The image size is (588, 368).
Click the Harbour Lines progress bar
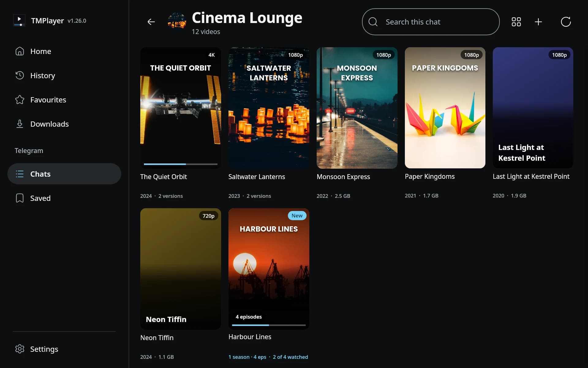point(269,325)
